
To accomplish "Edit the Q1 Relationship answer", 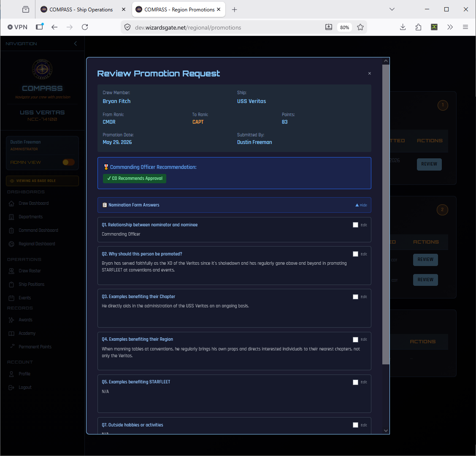I will [x=364, y=225].
